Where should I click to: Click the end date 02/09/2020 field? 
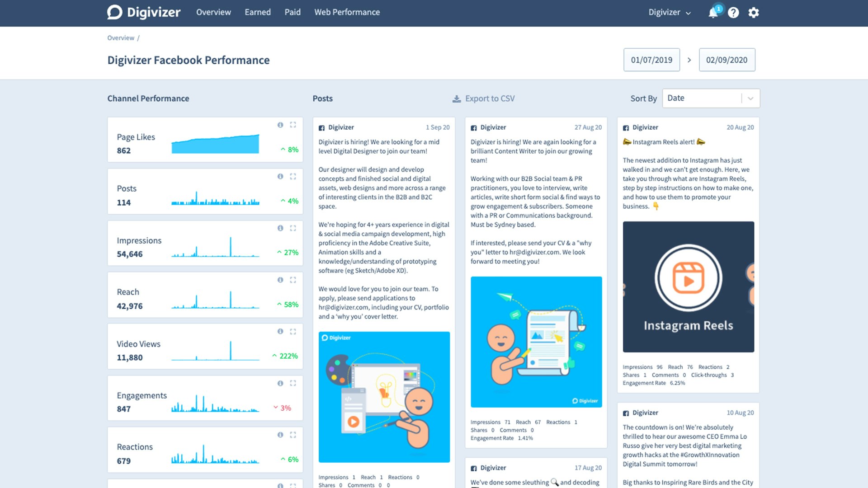coord(726,60)
